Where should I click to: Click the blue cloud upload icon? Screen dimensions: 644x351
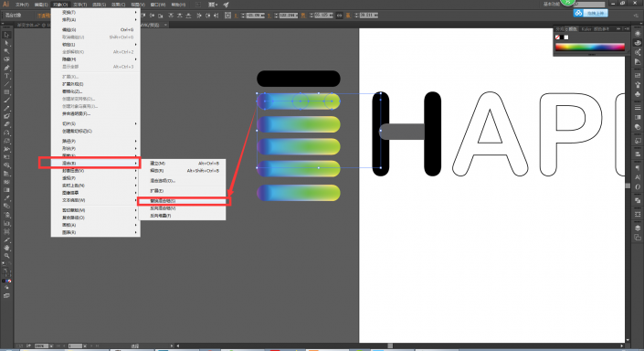[x=578, y=13]
